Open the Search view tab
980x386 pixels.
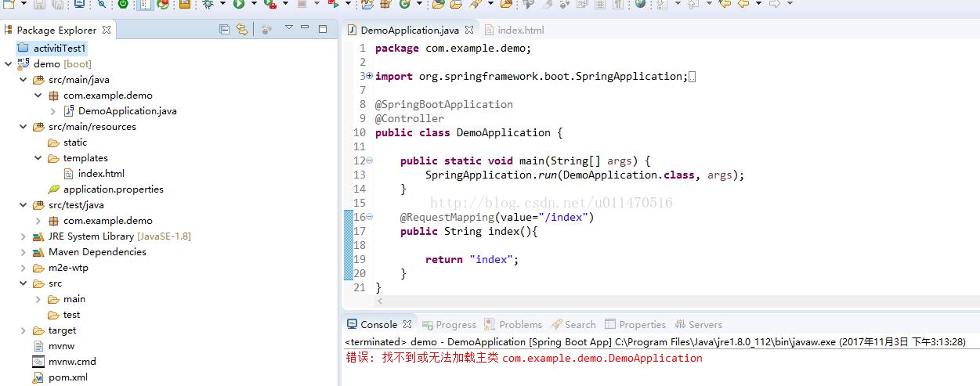(x=573, y=324)
